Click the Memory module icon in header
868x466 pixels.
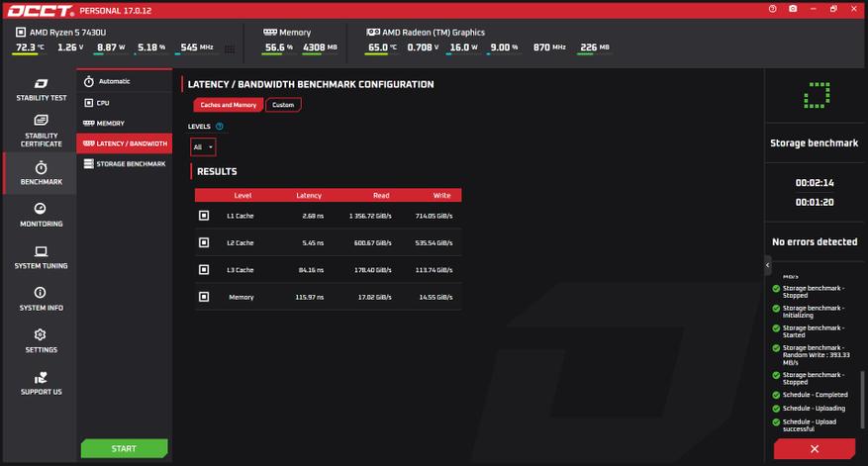pos(269,32)
